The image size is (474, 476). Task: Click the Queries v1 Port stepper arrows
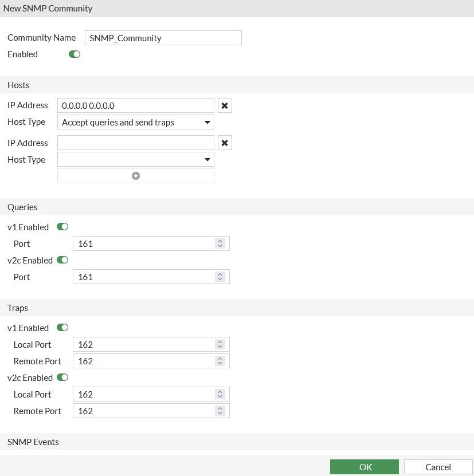tap(220, 244)
